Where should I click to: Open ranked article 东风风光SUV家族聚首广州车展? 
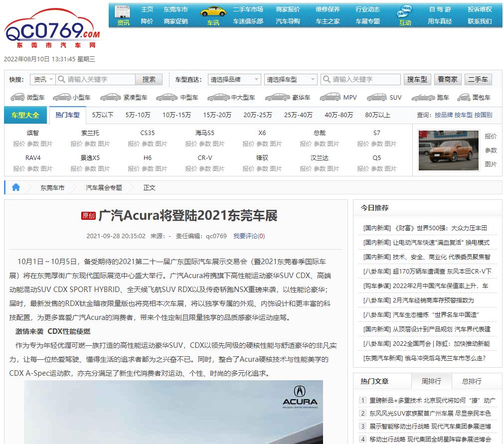coord(430,414)
